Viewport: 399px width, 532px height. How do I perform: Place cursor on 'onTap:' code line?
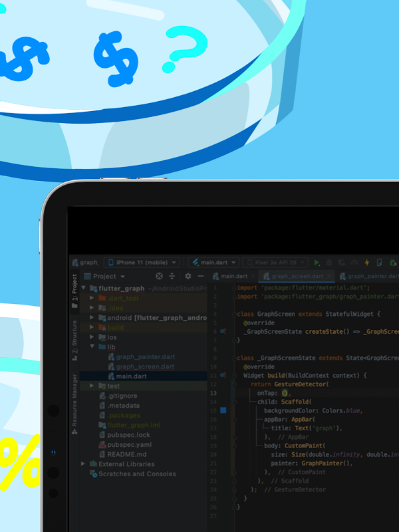[274, 393]
